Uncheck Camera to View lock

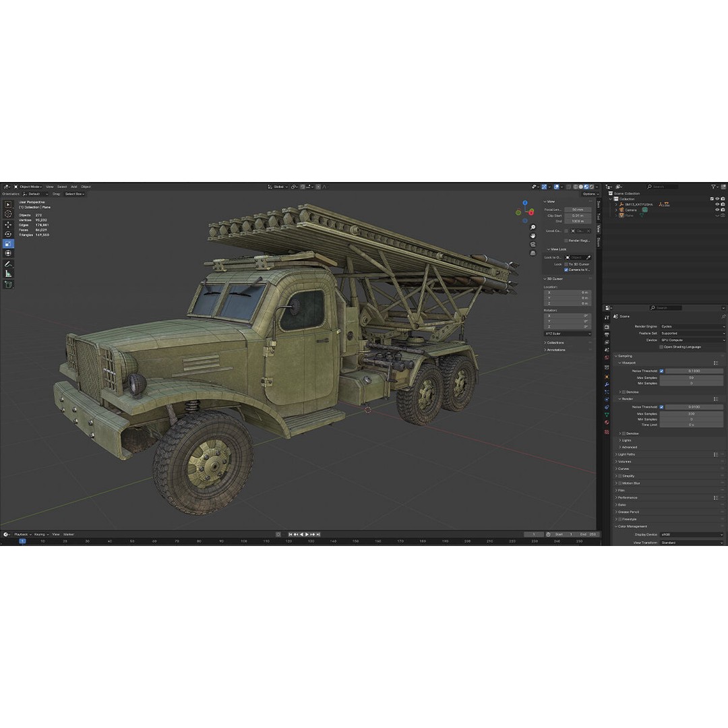pos(566,270)
